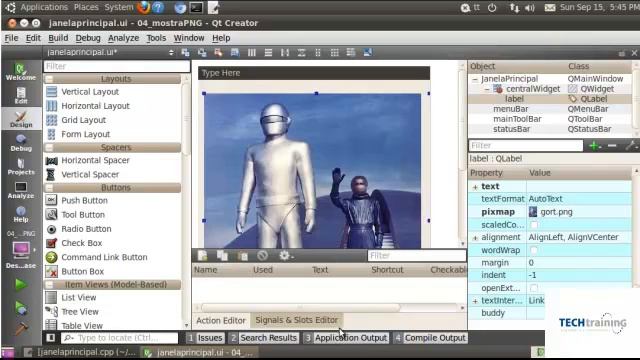Toggle scaledContents checkbox
Viewport: 640px width, 360px height.
pos(534,224)
